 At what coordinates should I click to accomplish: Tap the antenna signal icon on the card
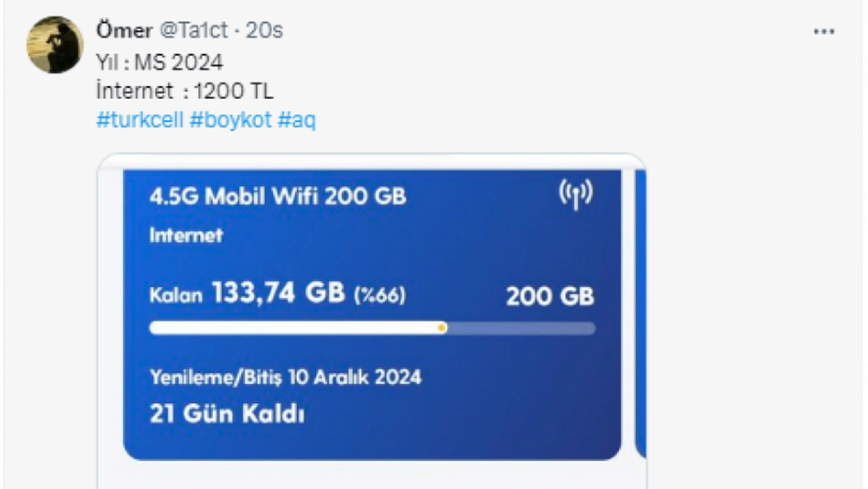(576, 194)
